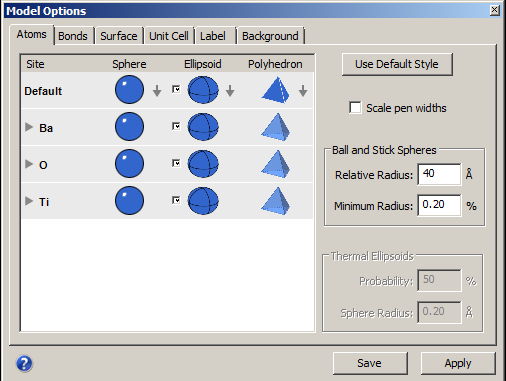The width and height of the screenshot is (506, 381).
Task: Click the Site column header
Action: pyautogui.click(x=35, y=64)
